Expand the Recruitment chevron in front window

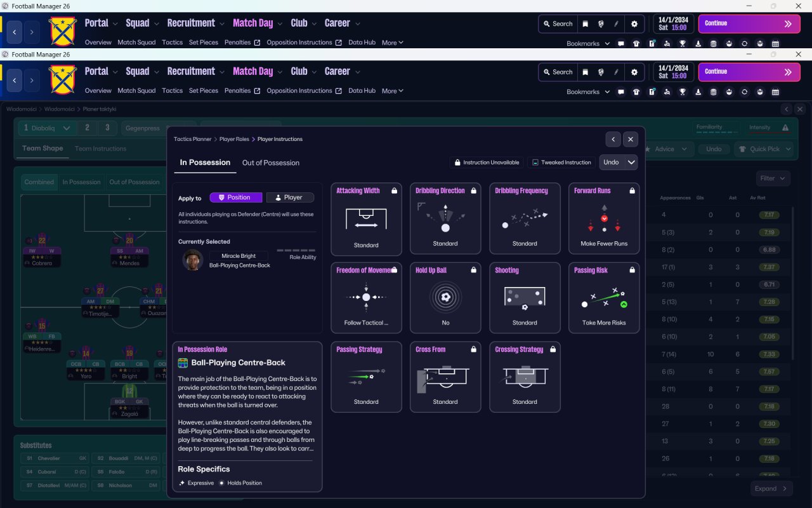tap(222, 72)
